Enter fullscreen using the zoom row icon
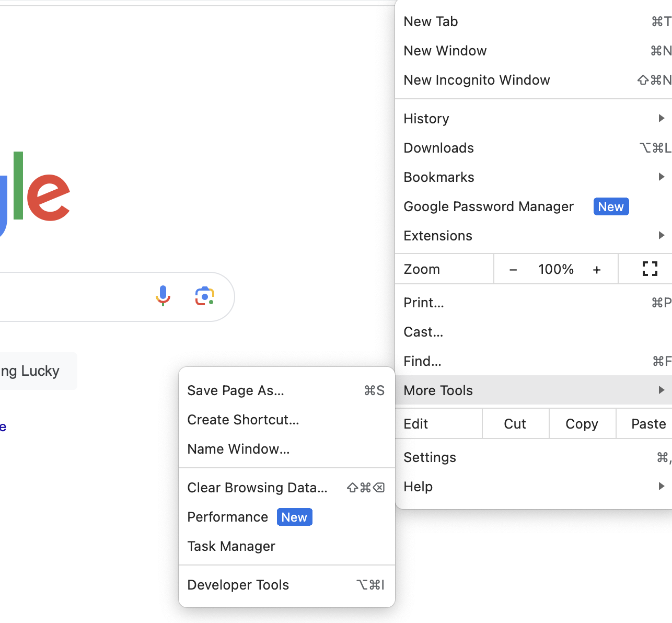 click(x=650, y=269)
